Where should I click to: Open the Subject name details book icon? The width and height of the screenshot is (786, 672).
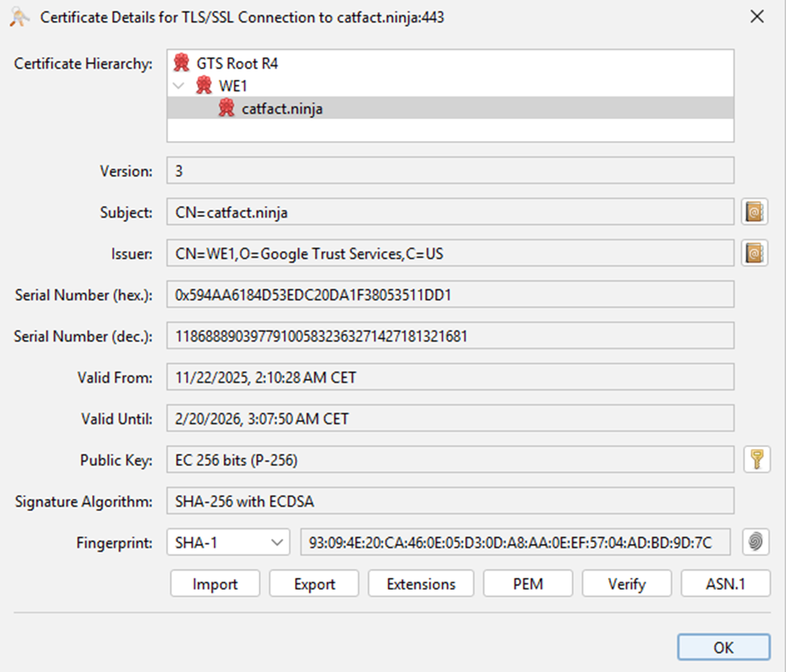(755, 211)
